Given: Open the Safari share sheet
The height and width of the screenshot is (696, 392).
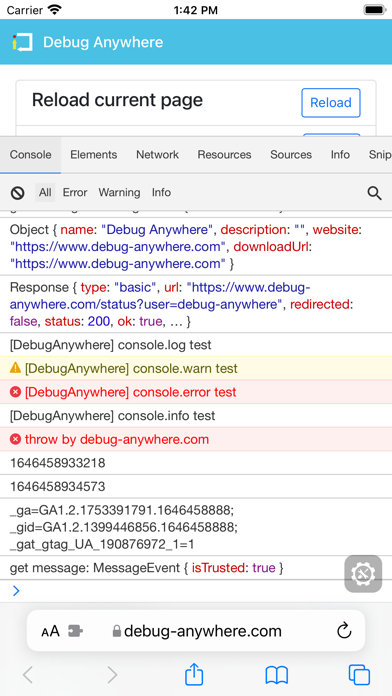Looking at the screenshot, I should click(x=194, y=674).
